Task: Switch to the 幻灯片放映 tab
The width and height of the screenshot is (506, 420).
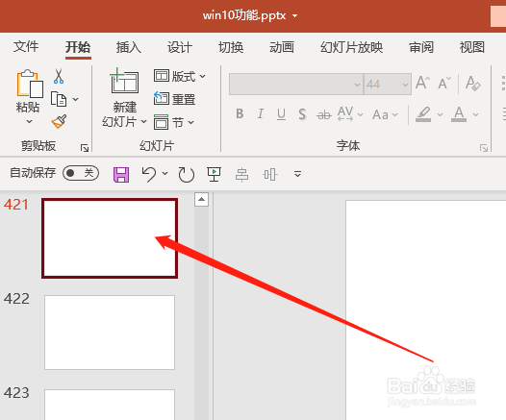Action: point(351,47)
